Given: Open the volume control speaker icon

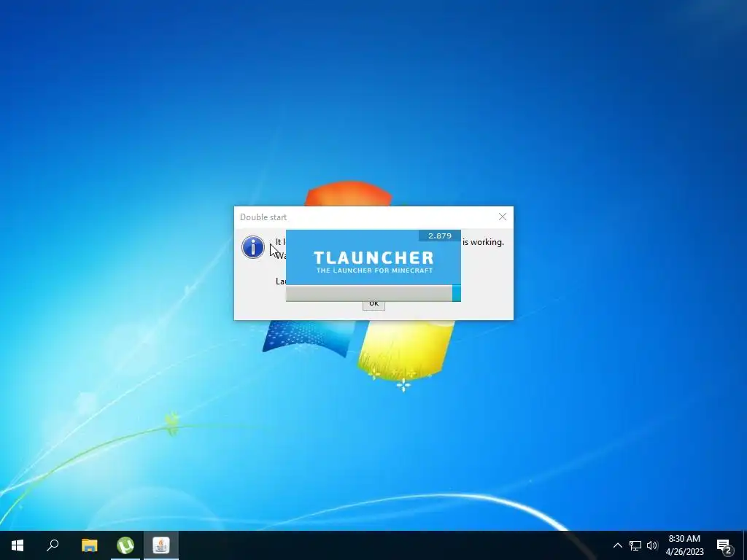Looking at the screenshot, I should 652,545.
